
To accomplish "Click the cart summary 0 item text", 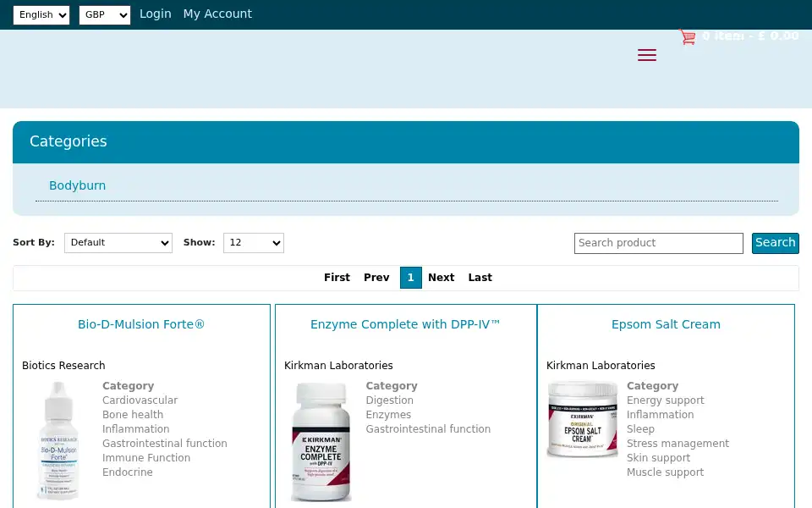I will click(750, 36).
